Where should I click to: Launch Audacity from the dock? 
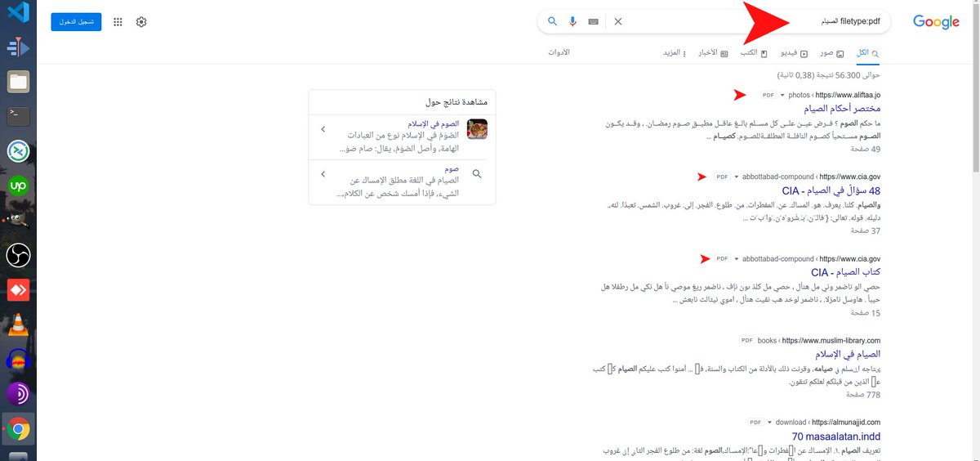[x=18, y=360]
